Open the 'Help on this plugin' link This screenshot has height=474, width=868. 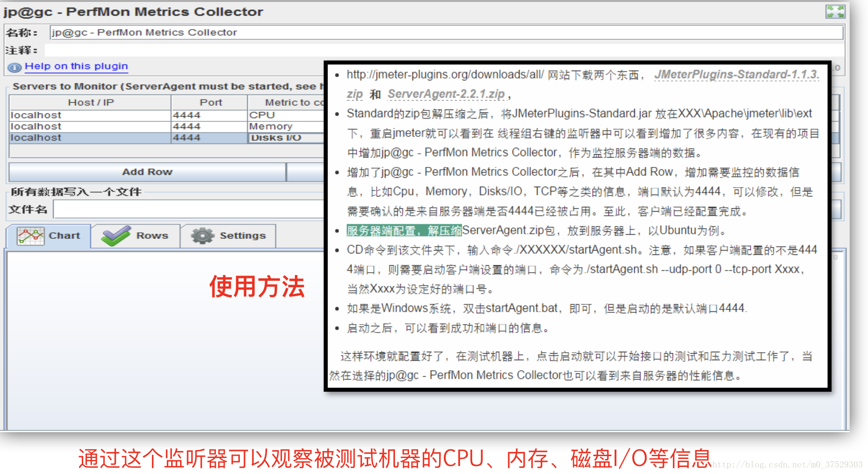(x=76, y=66)
